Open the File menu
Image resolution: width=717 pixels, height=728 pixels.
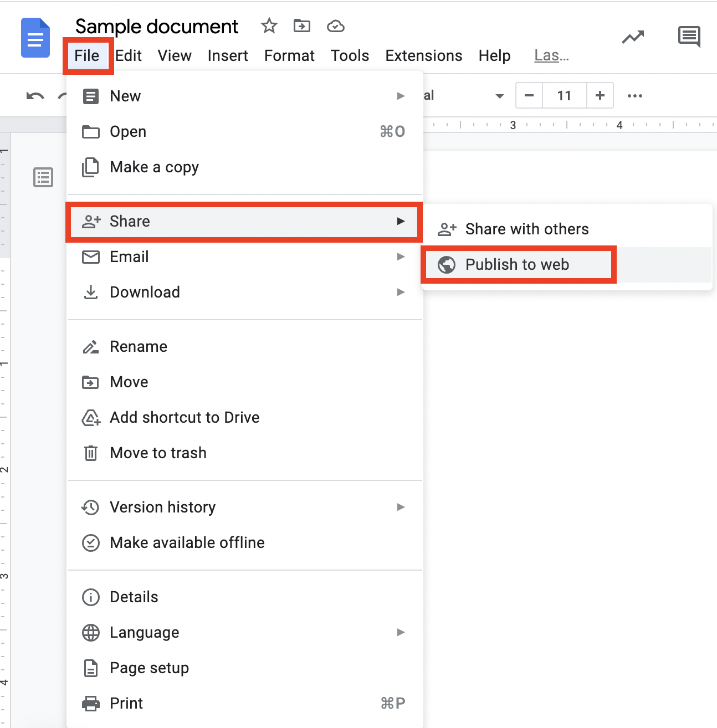pos(87,55)
